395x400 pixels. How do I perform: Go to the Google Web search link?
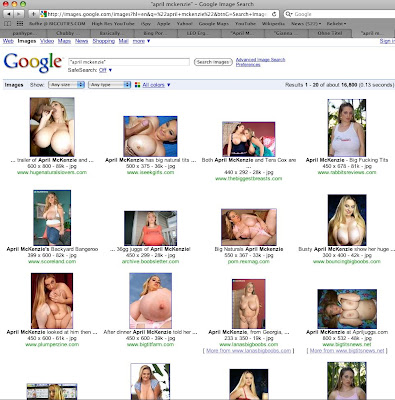8,41
